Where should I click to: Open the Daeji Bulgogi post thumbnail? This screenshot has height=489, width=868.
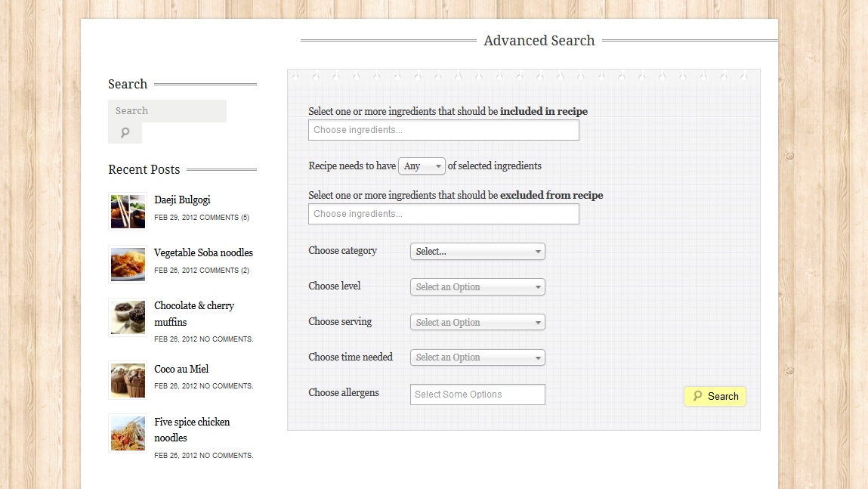(x=128, y=212)
